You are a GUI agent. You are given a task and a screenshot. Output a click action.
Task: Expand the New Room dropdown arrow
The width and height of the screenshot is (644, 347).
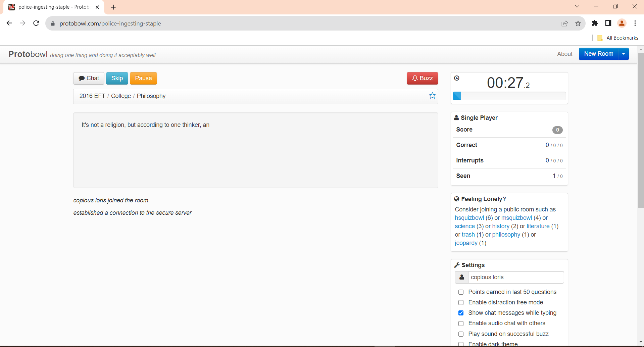[x=624, y=54]
